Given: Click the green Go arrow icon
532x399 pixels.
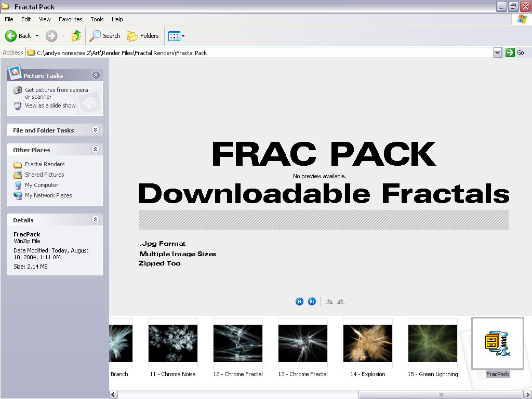Looking at the screenshot, I should point(510,52).
